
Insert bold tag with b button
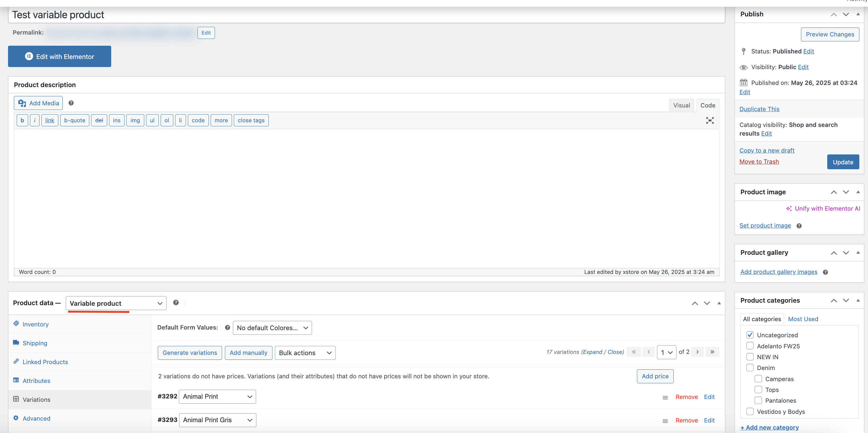(22, 120)
